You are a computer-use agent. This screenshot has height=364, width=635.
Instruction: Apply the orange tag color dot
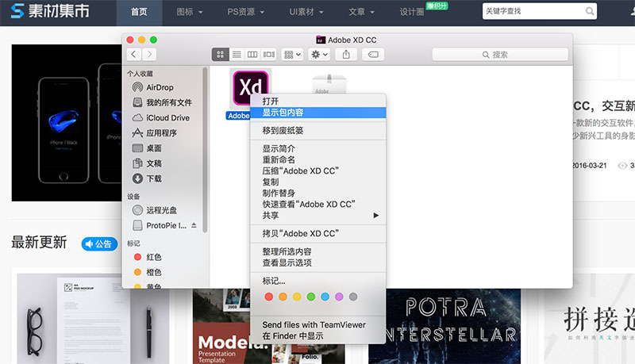(283, 297)
